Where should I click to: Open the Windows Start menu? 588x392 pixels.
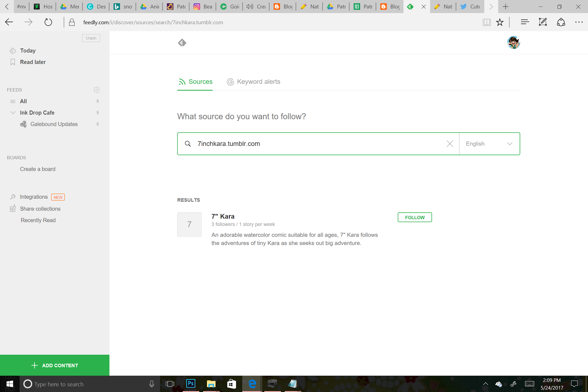10,384
